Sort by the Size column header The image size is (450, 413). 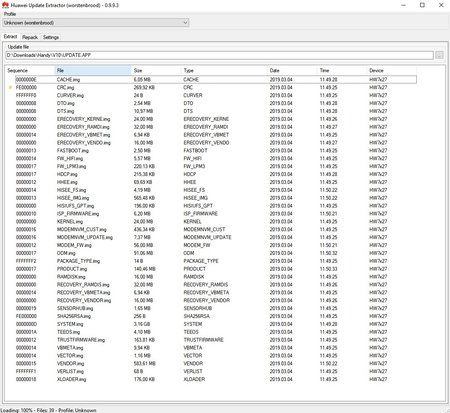pos(157,70)
